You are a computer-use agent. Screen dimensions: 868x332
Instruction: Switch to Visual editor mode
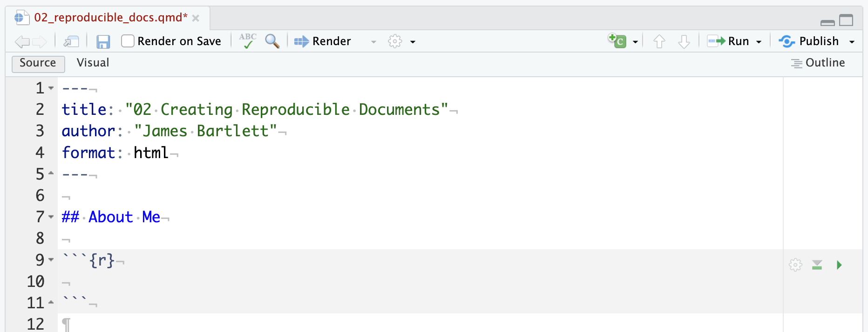(x=93, y=63)
